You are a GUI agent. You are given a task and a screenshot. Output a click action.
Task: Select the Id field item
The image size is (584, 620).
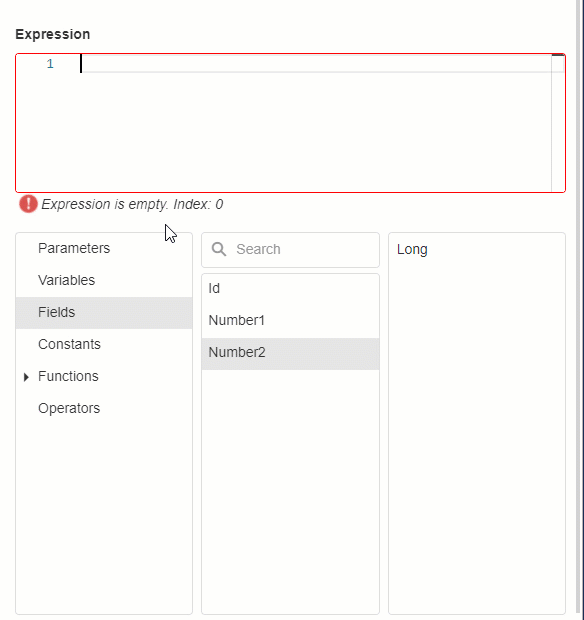pyautogui.click(x=291, y=289)
